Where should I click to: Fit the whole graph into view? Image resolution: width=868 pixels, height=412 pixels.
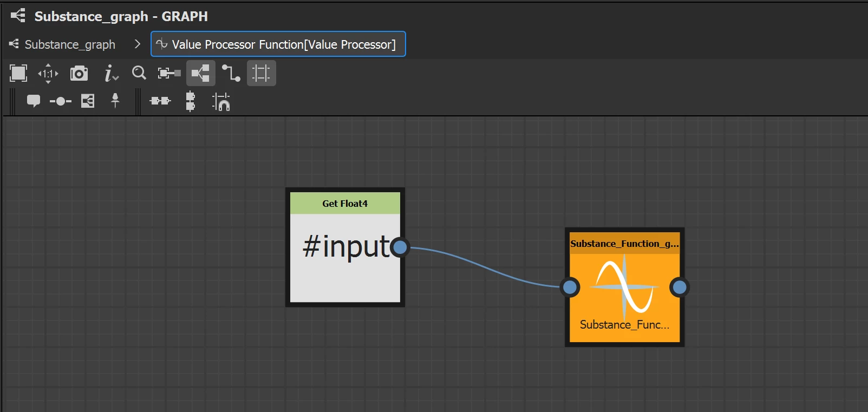[18, 73]
